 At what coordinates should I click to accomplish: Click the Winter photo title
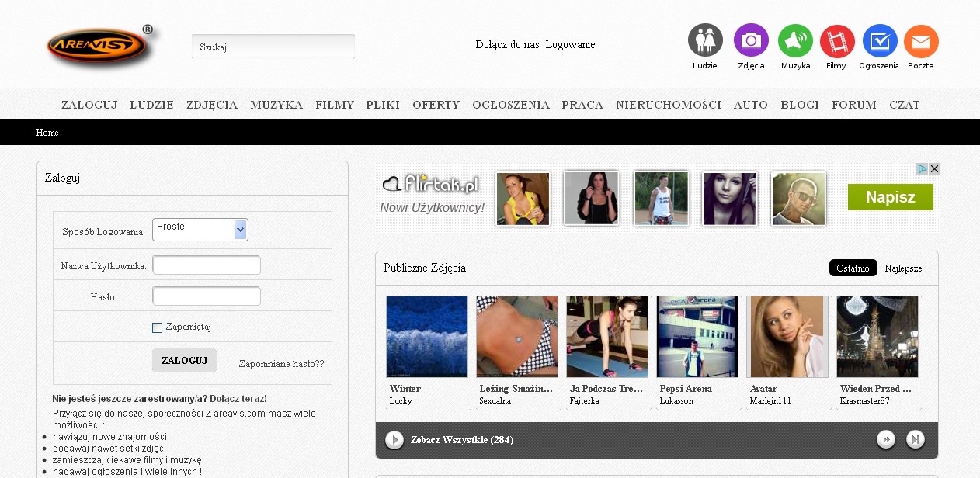coord(405,389)
